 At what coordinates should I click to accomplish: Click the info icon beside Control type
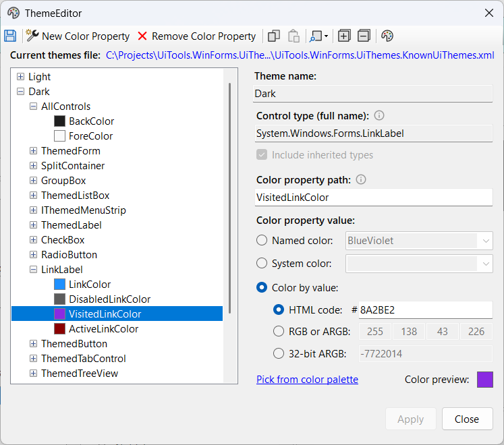pos(379,115)
